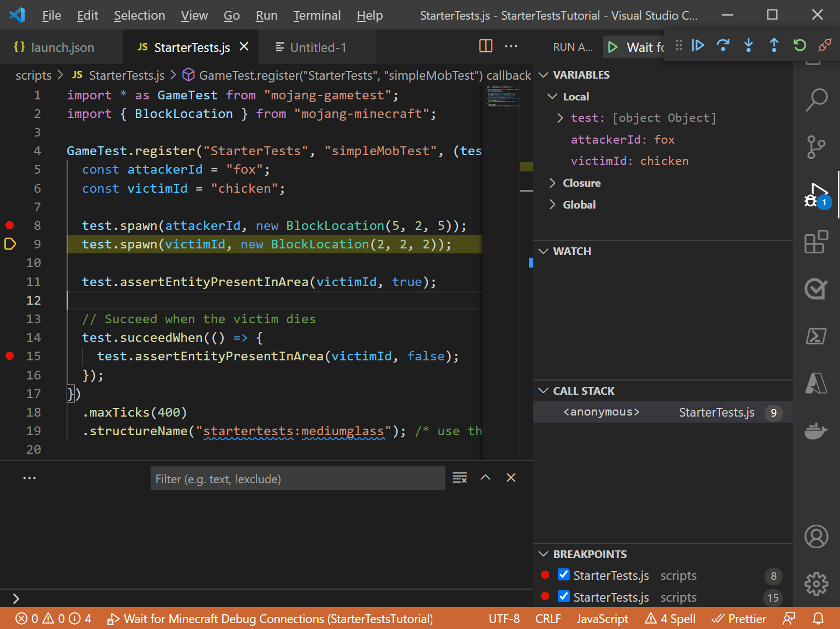Remove the red breakpoint dot at line 15
The width and height of the screenshot is (840, 629).
click(10, 356)
